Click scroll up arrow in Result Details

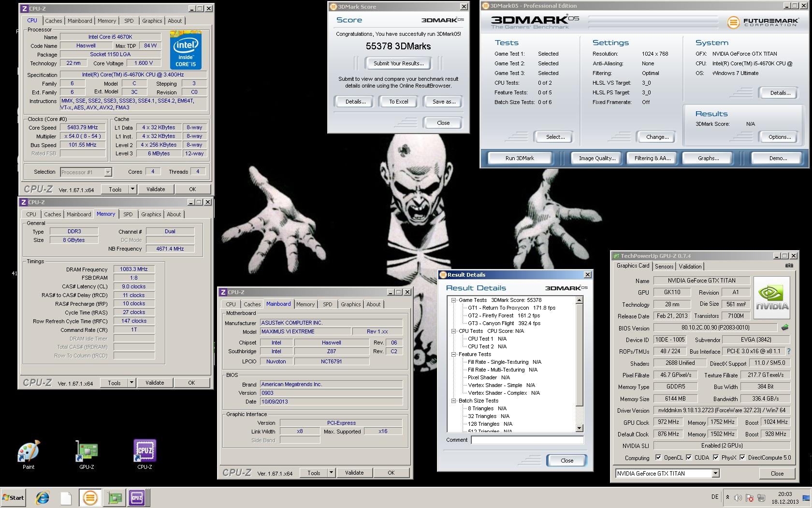coord(580,300)
